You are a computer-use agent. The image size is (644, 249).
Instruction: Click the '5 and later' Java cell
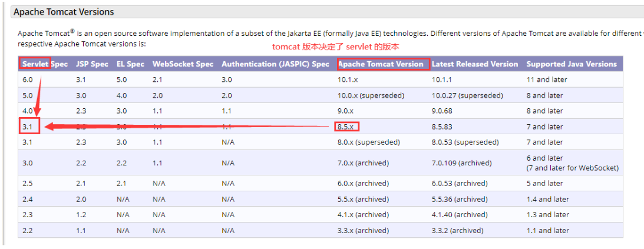pos(544,183)
